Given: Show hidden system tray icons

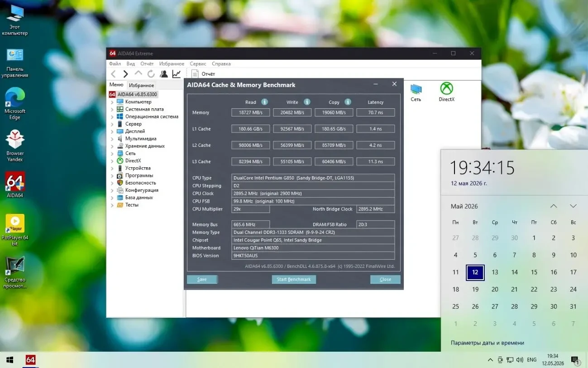Looking at the screenshot, I should point(490,360).
